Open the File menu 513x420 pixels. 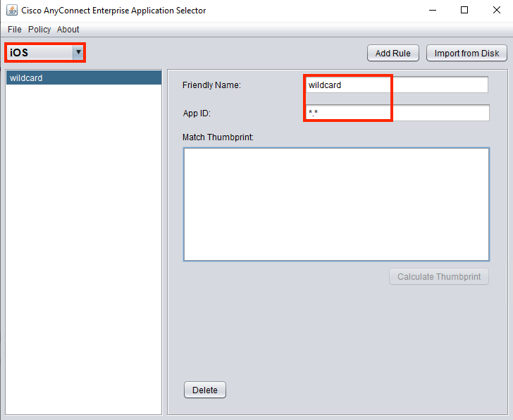tap(14, 30)
